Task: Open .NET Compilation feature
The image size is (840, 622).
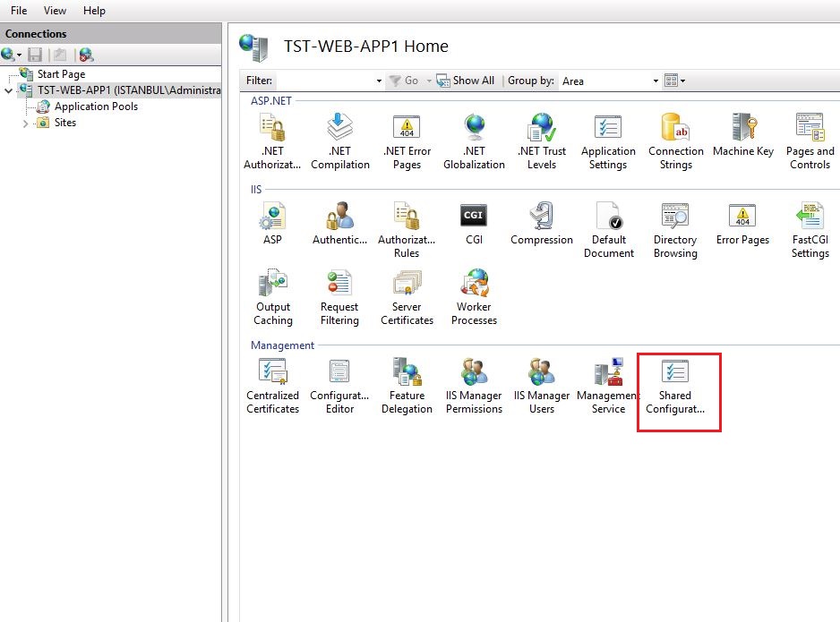Action: [340, 141]
